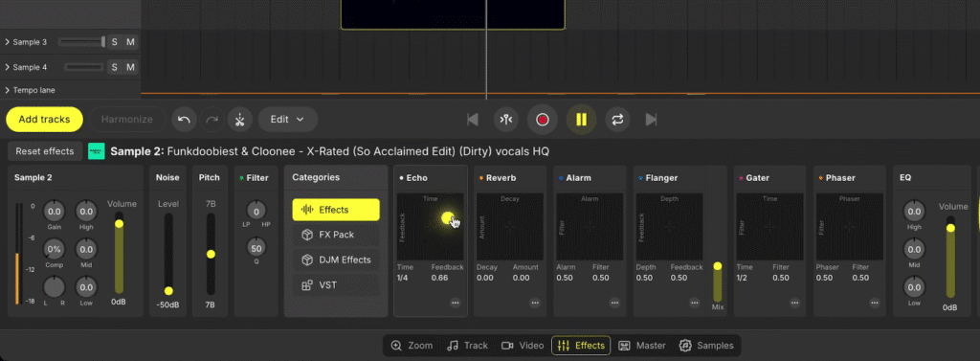Start recording with the red record button

tap(543, 119)
